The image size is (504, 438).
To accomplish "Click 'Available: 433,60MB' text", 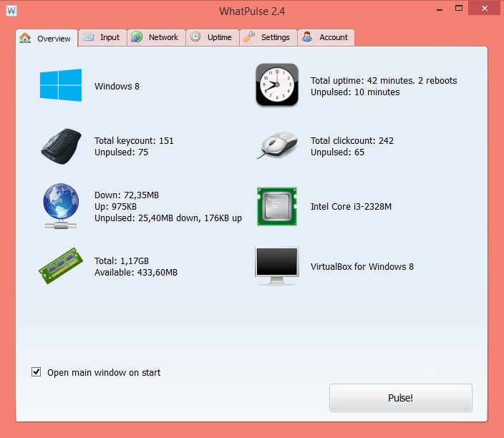I will click(136, 272).
